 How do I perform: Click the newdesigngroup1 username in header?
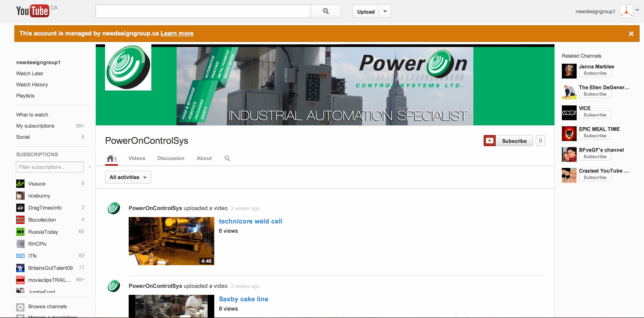(x=595, y=12)
